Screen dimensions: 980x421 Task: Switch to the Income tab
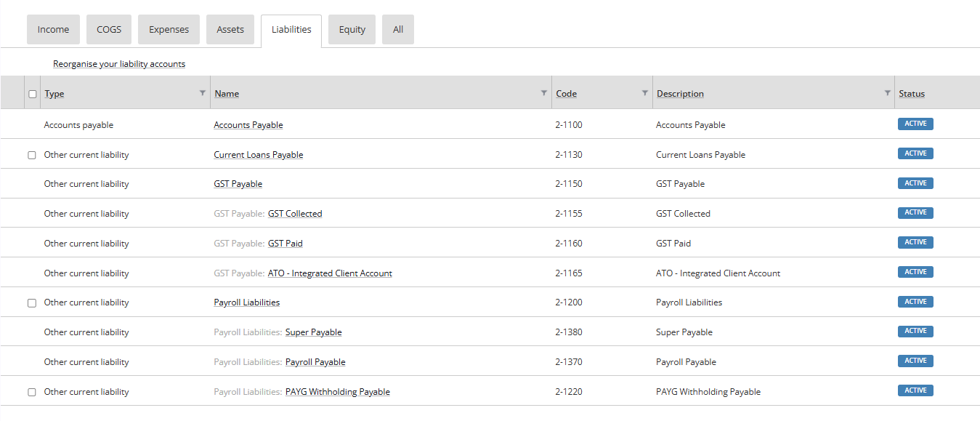point(53,29)
